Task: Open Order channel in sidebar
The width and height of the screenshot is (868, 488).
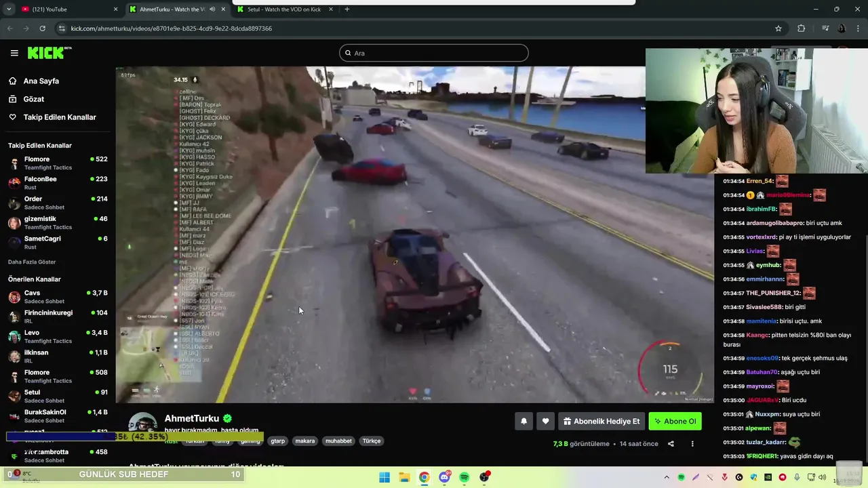Action: (x=58, y=203)
